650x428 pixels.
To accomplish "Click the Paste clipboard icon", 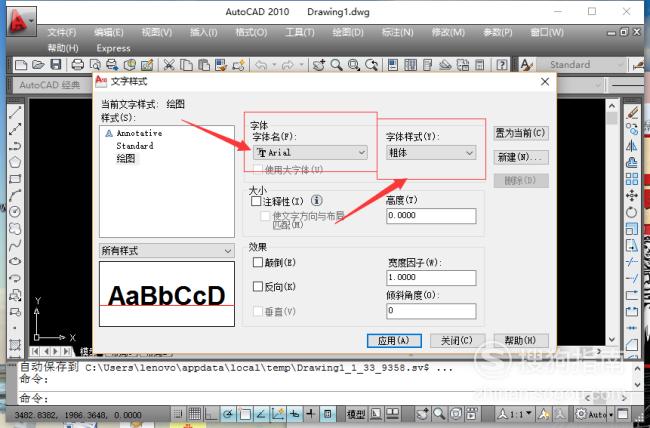I will (204, 65).
